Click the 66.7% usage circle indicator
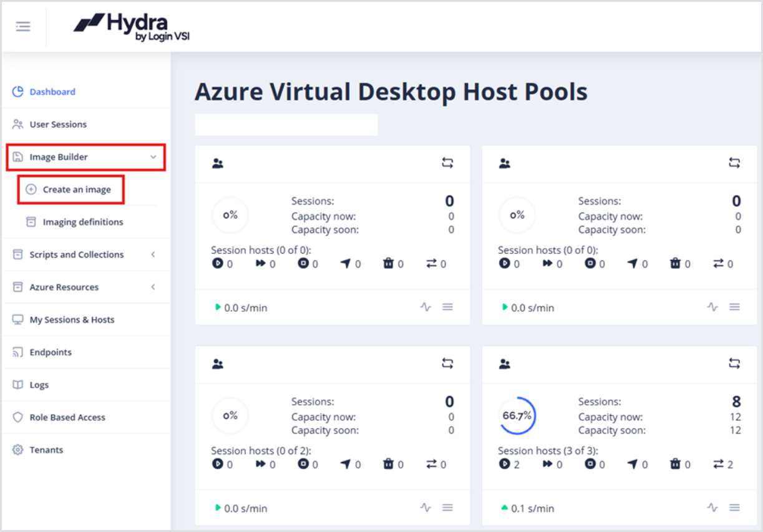This screenshot has height=532, width=763. pyautogui.click(x=517, y=415)
